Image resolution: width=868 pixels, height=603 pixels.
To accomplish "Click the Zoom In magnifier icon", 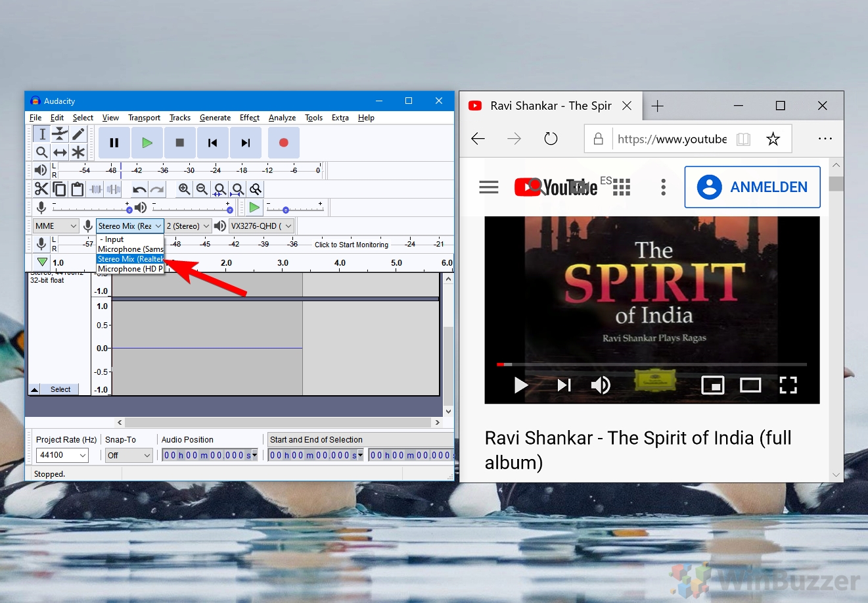I will point(184,189).
